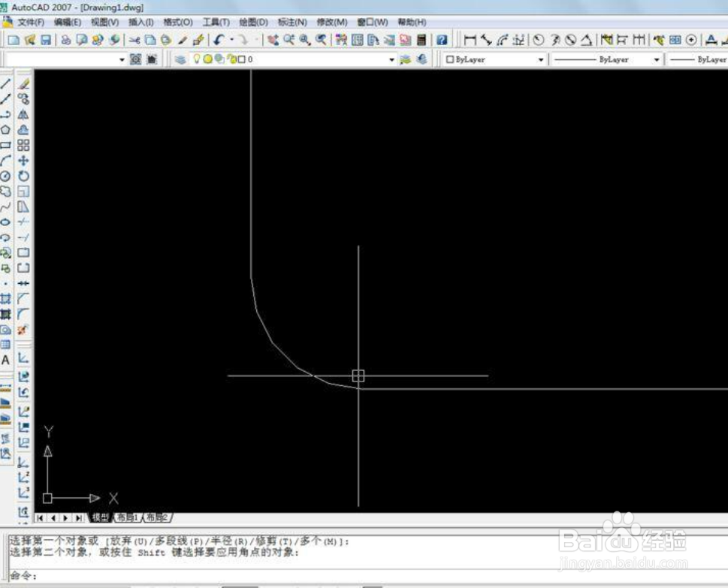Open the 修改(M) menu

(x=332, y=23)
